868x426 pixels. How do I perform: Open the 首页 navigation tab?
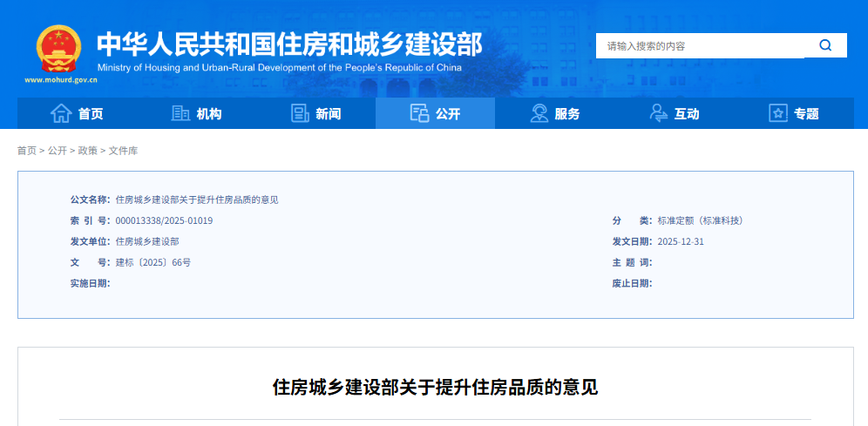(x=91, y=114)
